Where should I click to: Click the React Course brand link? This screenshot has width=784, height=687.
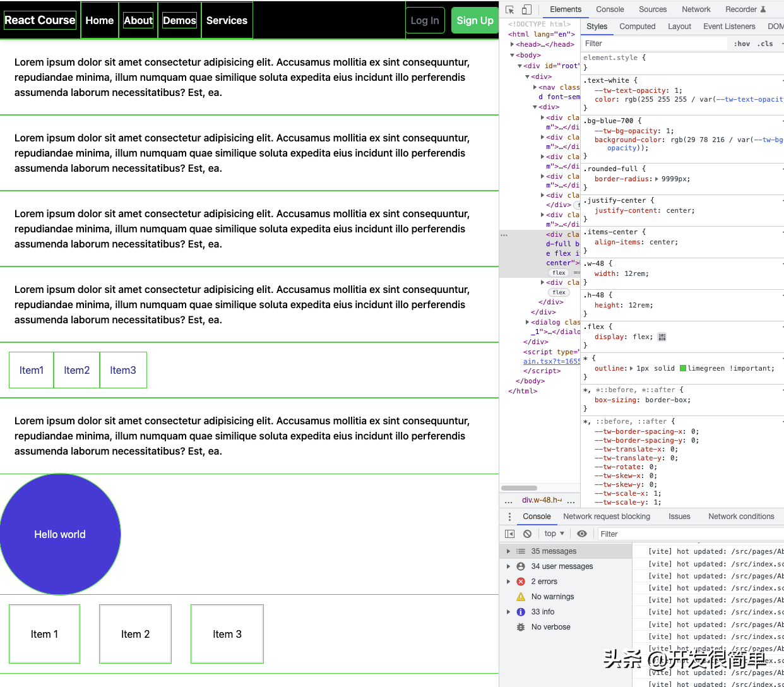[x=40, y=20]
